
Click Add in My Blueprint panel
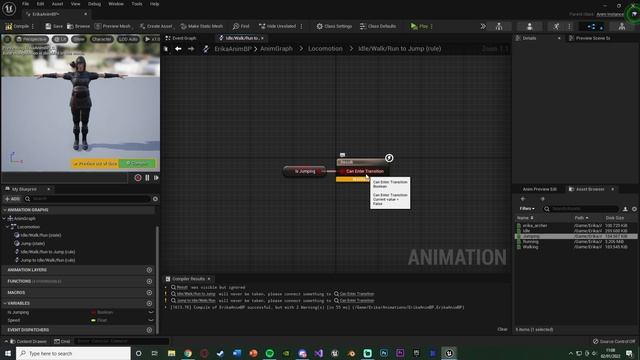point(12,199)
